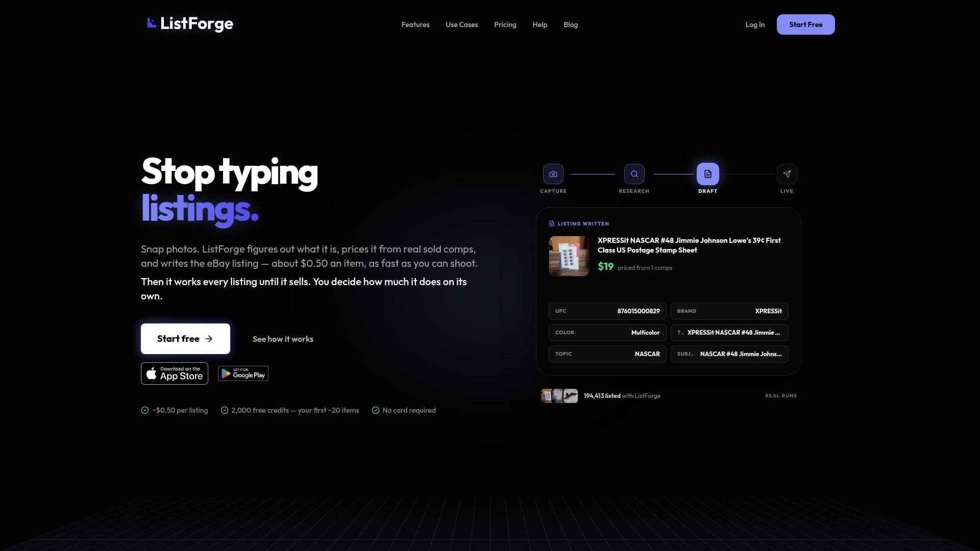Click the Listing Written document icon
Viewport: 980px width, 551px height.
click(x=552, y=223)
